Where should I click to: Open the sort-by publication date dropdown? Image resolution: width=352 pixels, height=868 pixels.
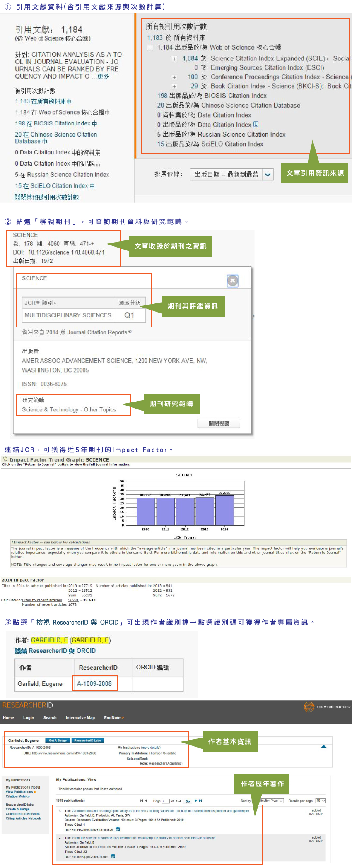point(232,175)
